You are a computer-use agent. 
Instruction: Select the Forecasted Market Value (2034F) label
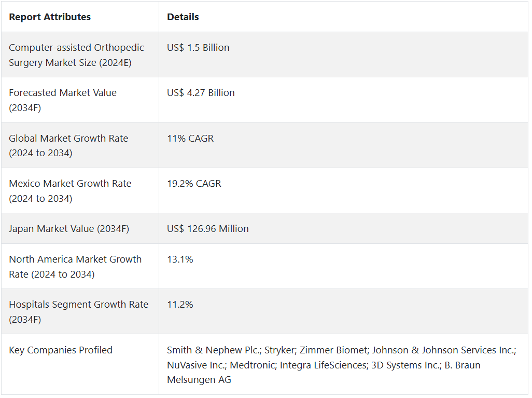[x=63, y=100]
